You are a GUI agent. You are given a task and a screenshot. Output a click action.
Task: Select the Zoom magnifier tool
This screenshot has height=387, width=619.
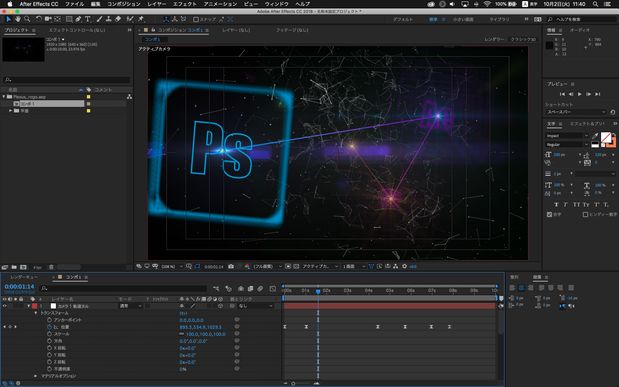pyautogui.click(x=27, y=19)
